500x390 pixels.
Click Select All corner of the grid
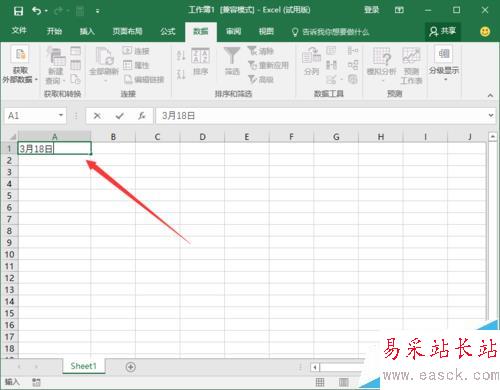pos(9,137)
